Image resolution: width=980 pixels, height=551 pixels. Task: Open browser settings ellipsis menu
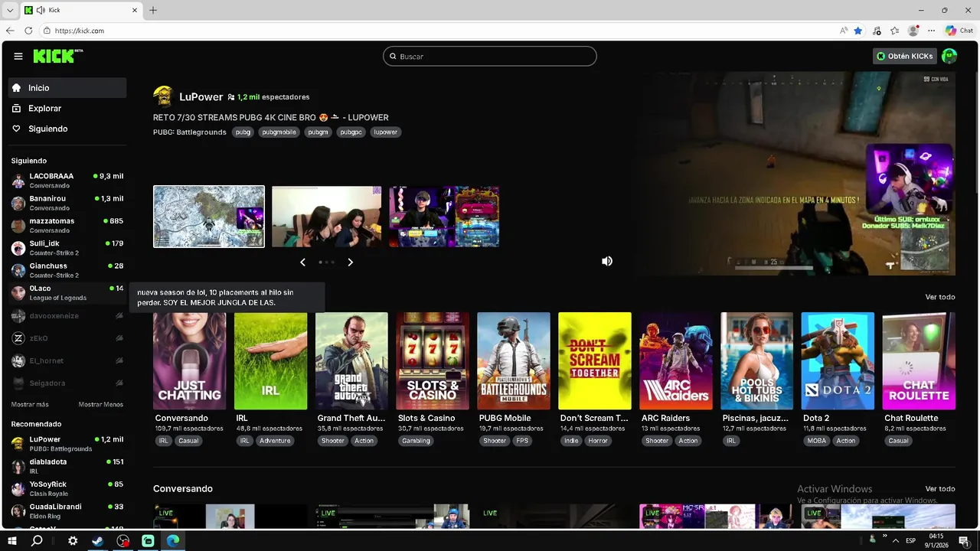pyautogui.click(x=932, y=31)
